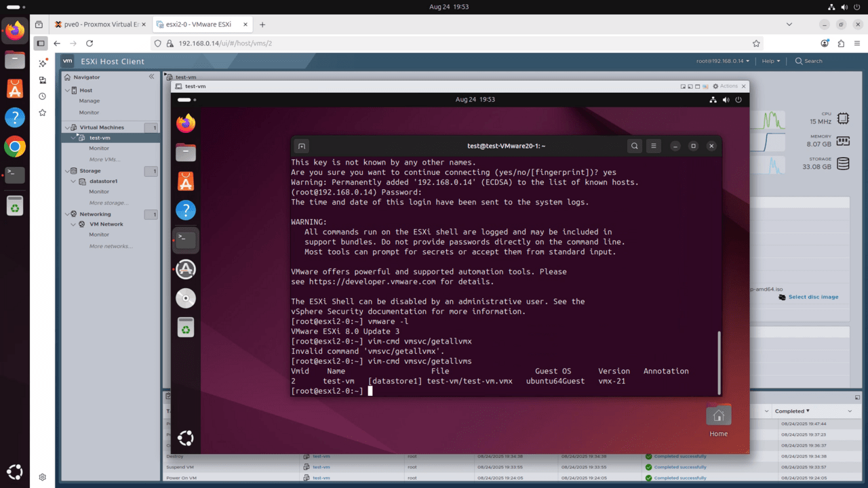Open new terminal tab button in guest
The image size is (868, 488).
[x=302, y=146]
